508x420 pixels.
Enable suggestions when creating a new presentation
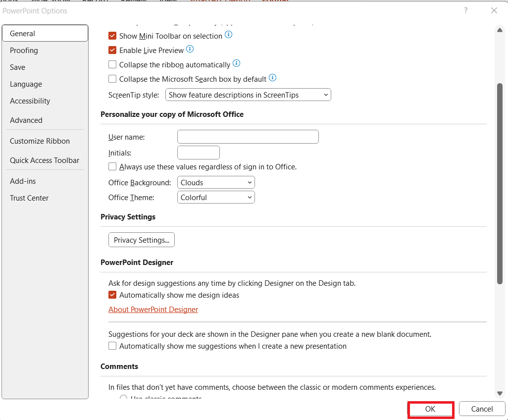(x=112, y=346)
